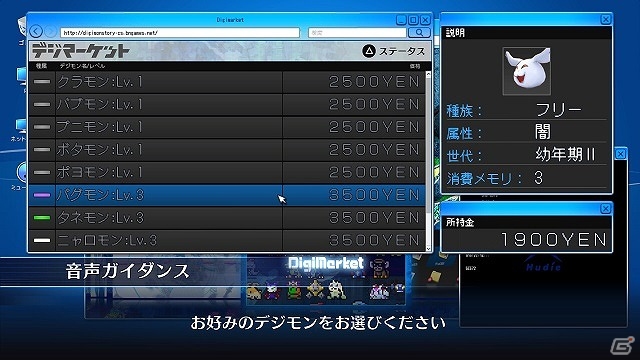Screen dimensions: 640x360
Task: Click the 2500YEN price of クラモン
Action: point(374,82)
